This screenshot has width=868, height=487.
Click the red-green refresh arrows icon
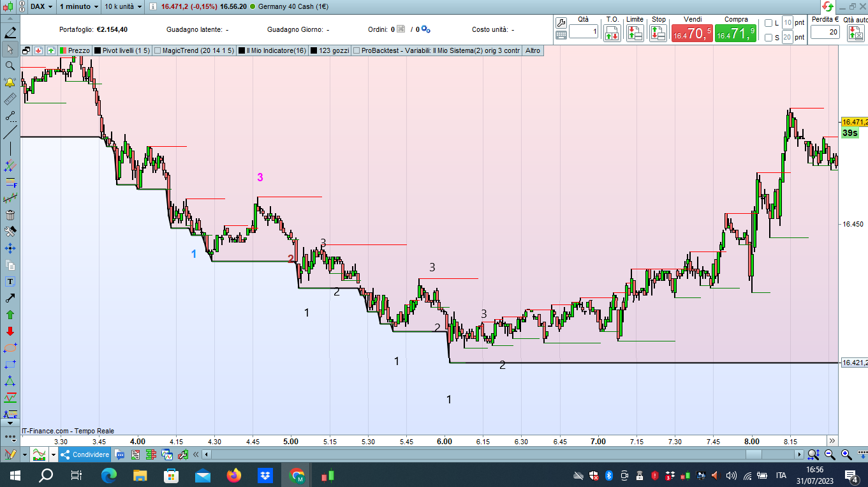click(x=828, y=6)
